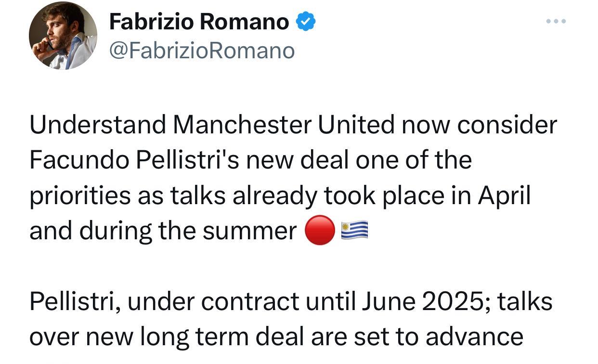Click the red circle emoji in the tweet
Screen dimensions: 598x364
[320, 231]
